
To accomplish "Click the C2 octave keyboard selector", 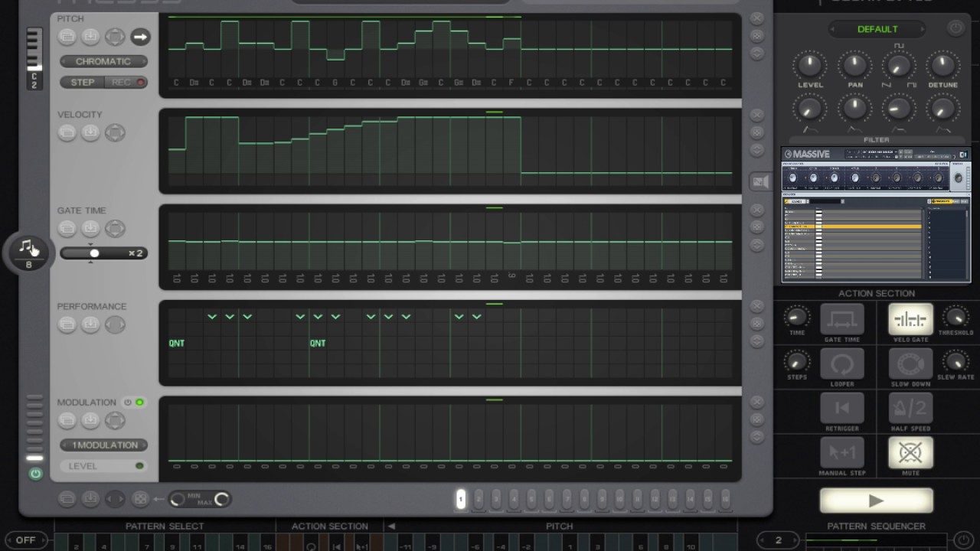I will [34, 60].
